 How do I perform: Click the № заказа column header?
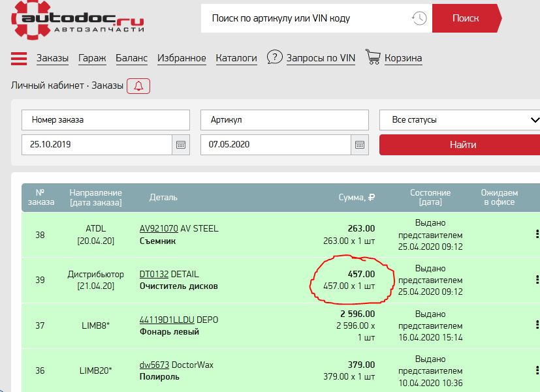[x=40, y=198]
